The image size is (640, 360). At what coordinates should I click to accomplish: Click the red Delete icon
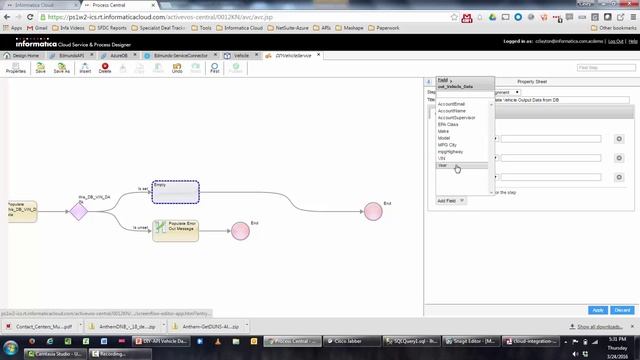coord(105,68)
